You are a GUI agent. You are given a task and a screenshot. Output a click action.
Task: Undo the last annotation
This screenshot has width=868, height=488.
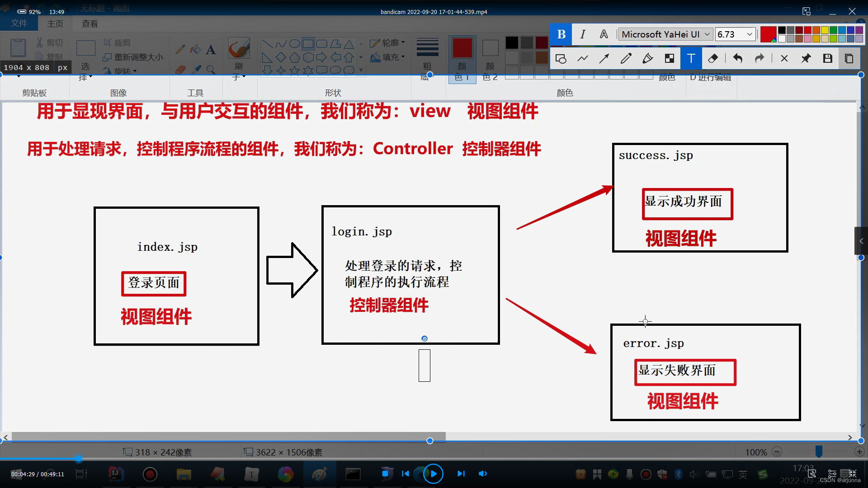(738, 58)
